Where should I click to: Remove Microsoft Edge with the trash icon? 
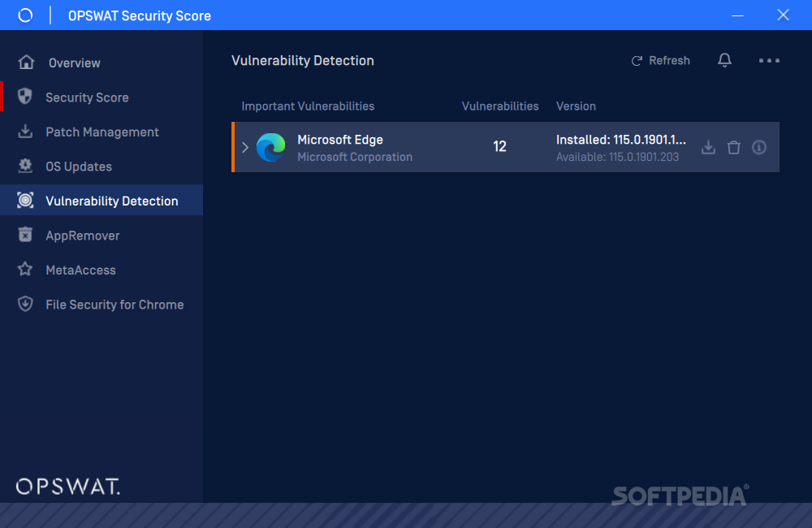point(734,148)
